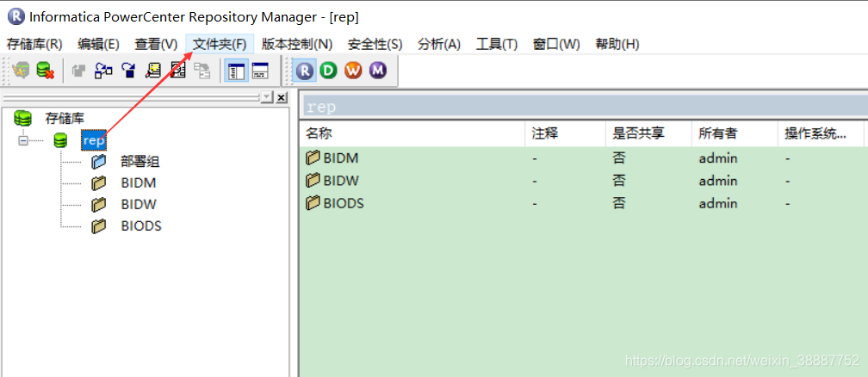Select the 存储库 root tree node

(x=65, y=118)
